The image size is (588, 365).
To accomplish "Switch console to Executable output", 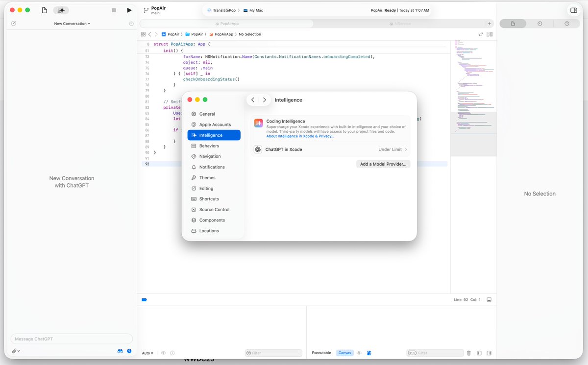I will 321,353.
